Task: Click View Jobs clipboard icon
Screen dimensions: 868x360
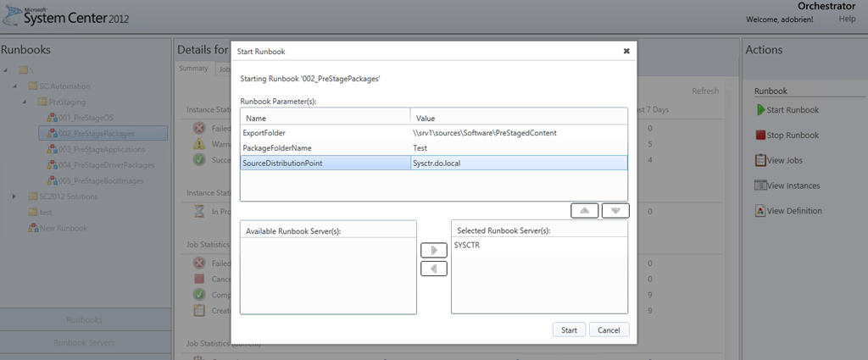Action: 760,160
